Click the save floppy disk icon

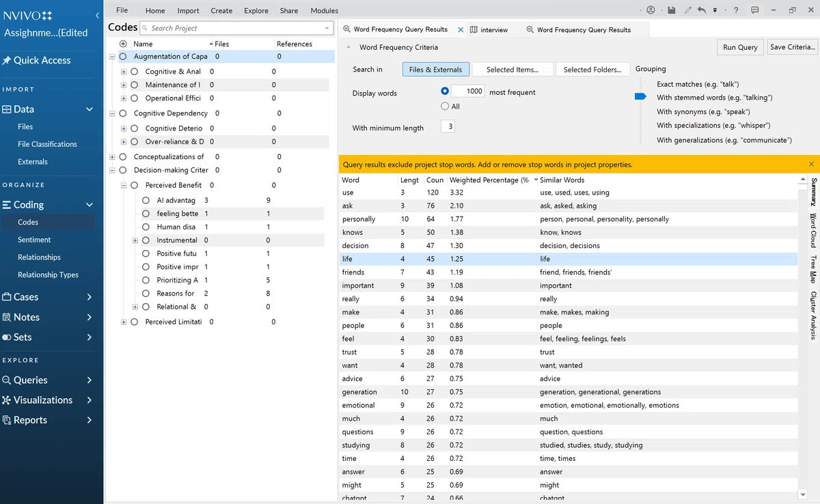[672, 10]
